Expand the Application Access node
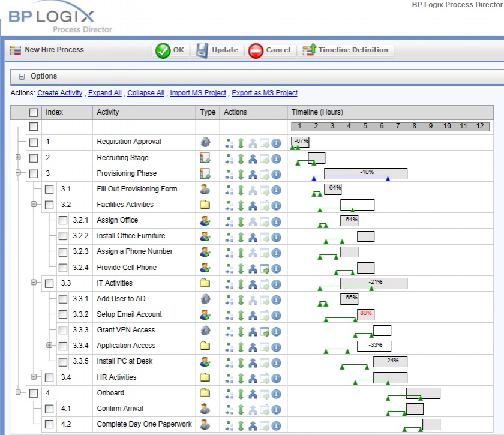The height and width of the screenshot is (435, 504). 49,345
